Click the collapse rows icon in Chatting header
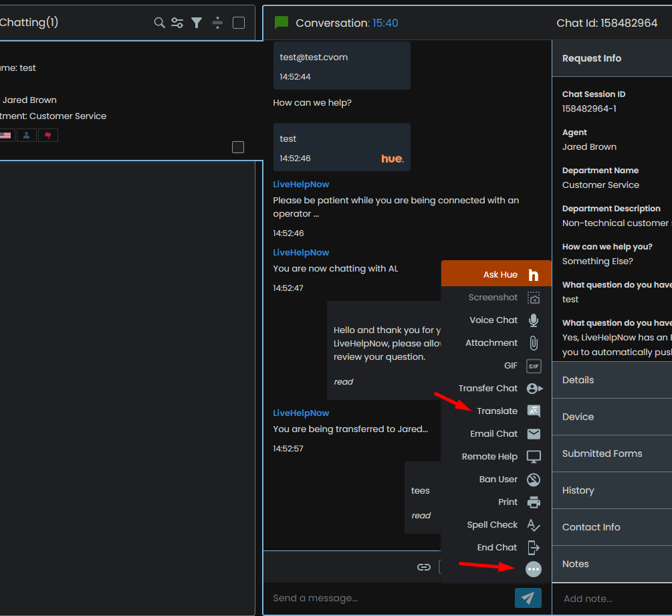The image size is (672, 616). [217, 23]
